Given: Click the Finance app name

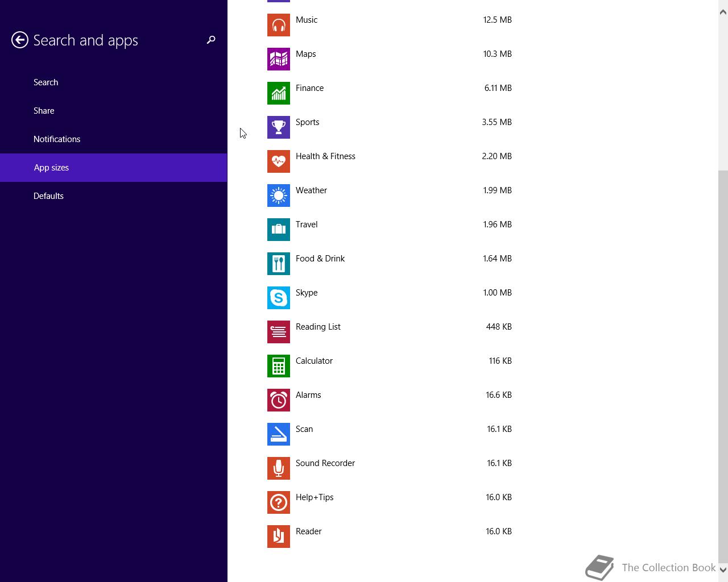Looking at the screenshot, I should coord(309,88).
